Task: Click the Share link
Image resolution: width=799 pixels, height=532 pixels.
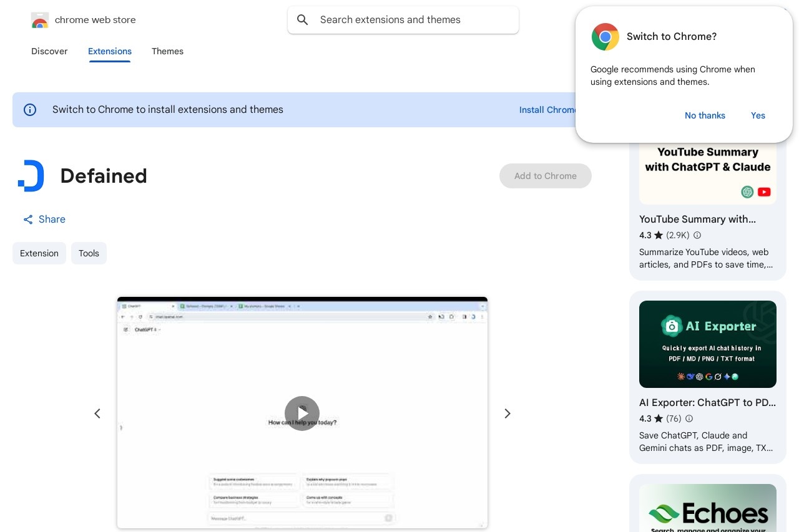Action: (44, 220)
